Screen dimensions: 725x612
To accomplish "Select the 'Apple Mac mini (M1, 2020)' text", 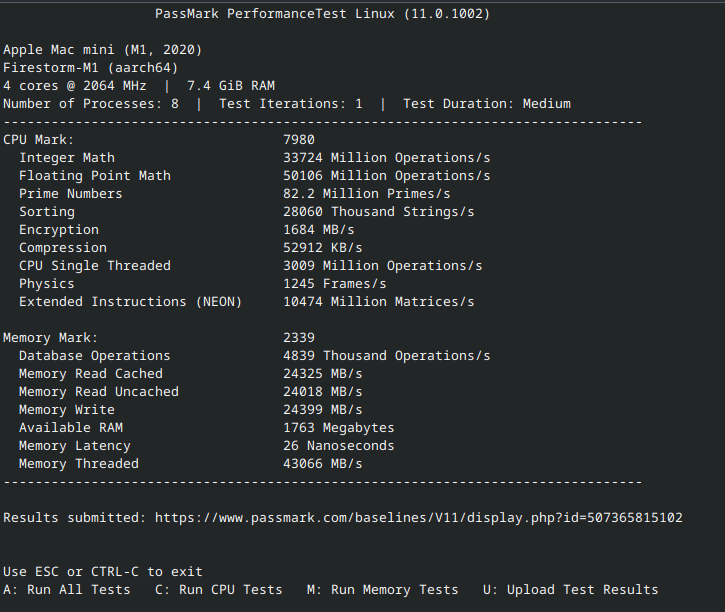I will pos(103,50).
